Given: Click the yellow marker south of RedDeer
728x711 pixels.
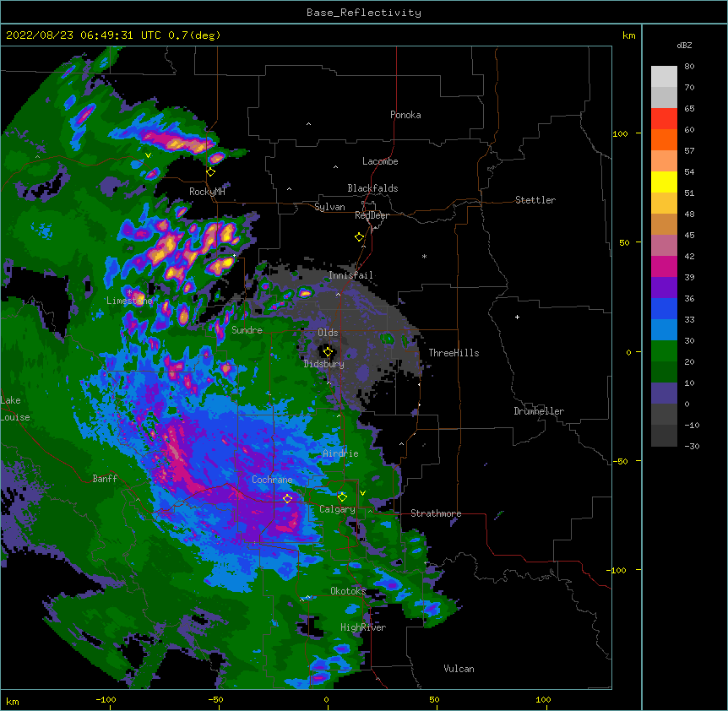Looking at the screenshot, I should (360, 237).
